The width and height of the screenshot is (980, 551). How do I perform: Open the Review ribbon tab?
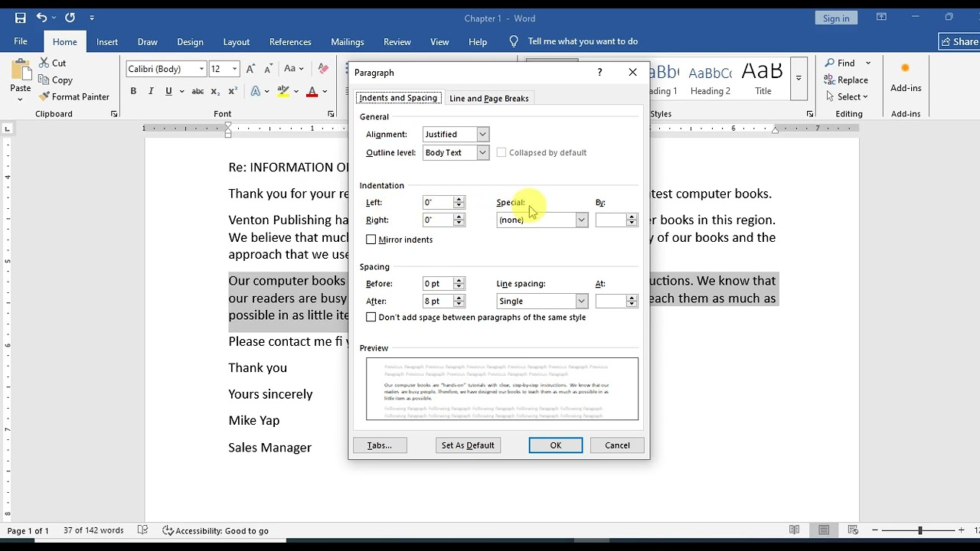[x=397, y=42]
